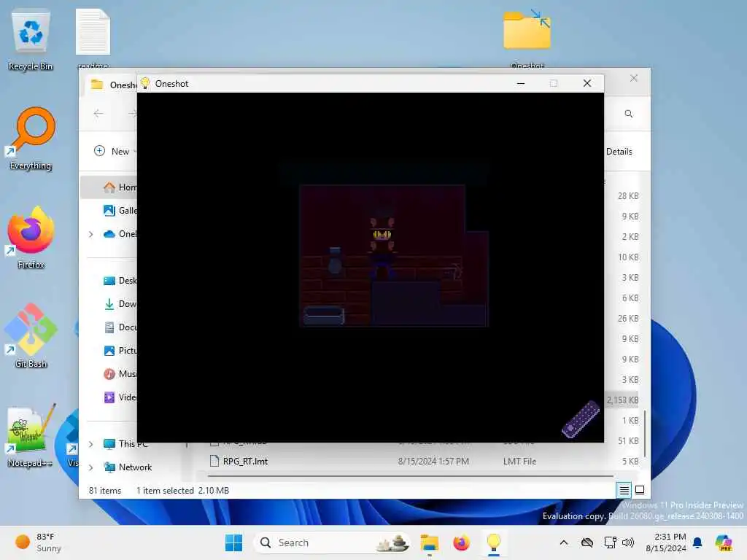Viewport: 747px width, 560px height.
Task: Open Firefox from the taskbar
Action: [461, 542]
